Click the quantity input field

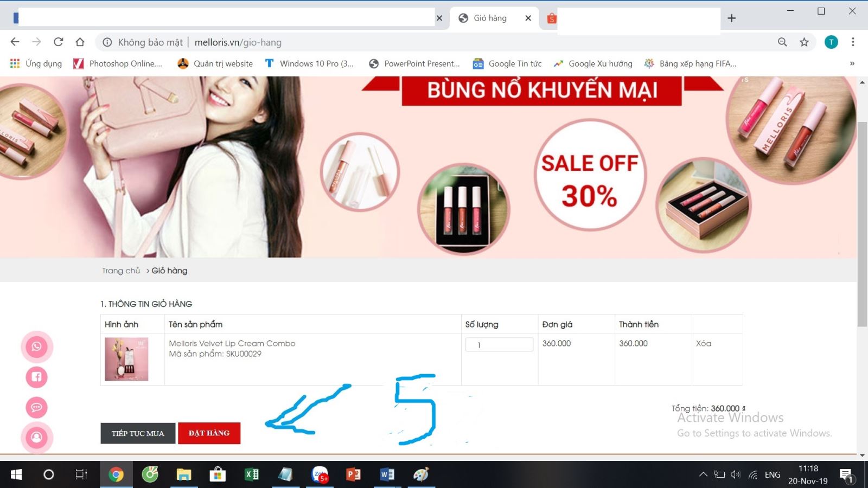[499, 344]
